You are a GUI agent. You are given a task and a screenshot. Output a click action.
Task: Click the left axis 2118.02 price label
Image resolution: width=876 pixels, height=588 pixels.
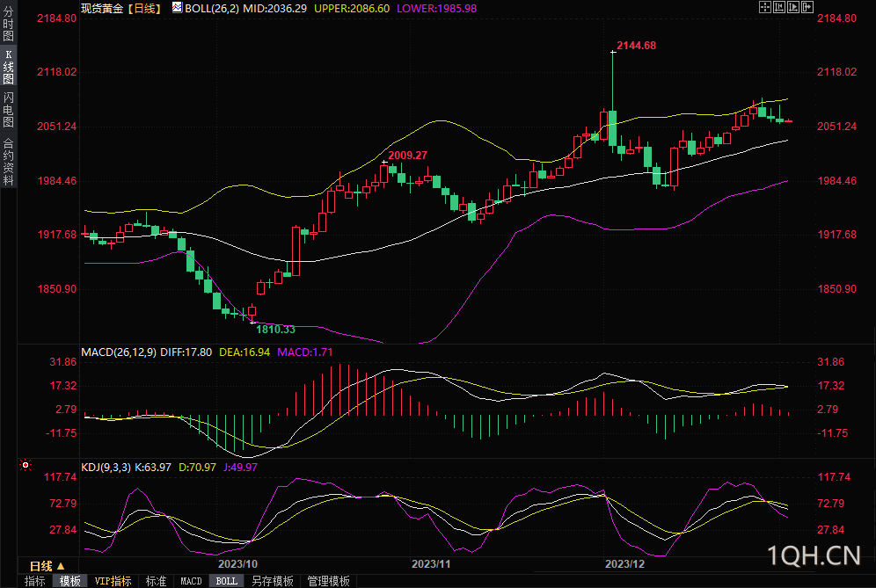pos(56,72)
